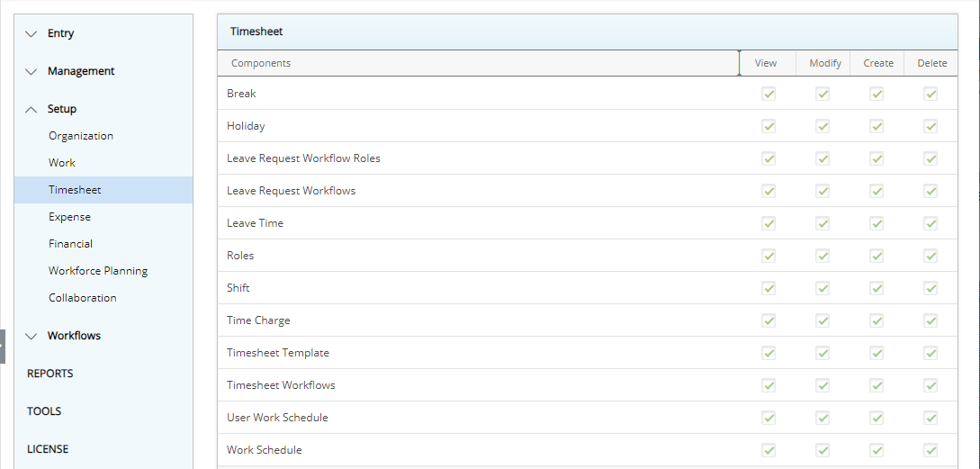Select the Shift row label
The width and height of the screenshot is (980, 469).
238,288
